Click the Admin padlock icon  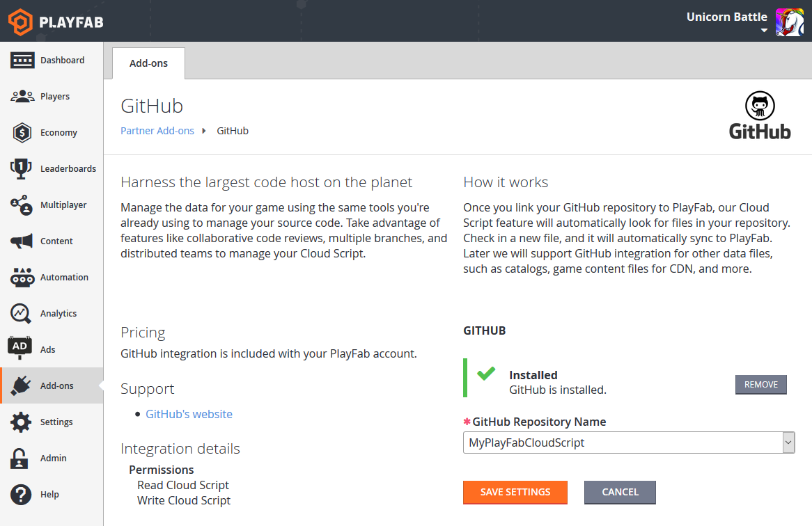pos(19,459)
